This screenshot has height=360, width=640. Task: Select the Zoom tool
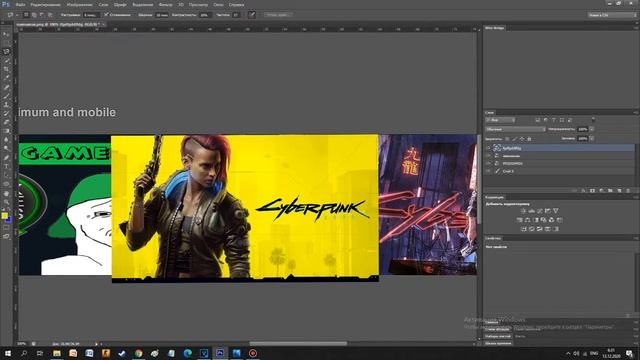(x=6, y=202)
